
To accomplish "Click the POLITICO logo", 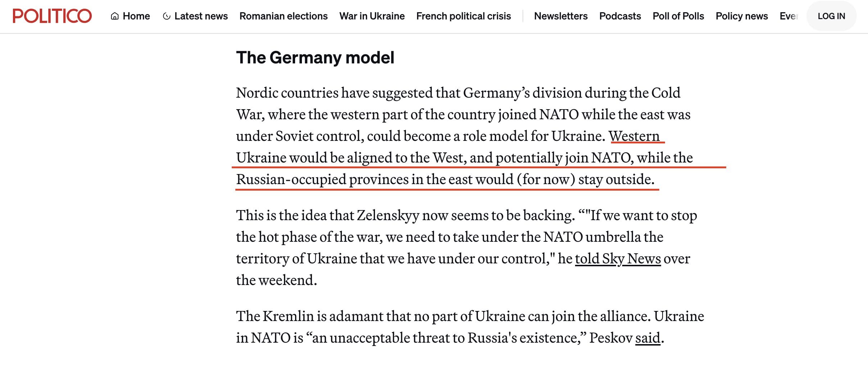I will [x=52, y=16].
